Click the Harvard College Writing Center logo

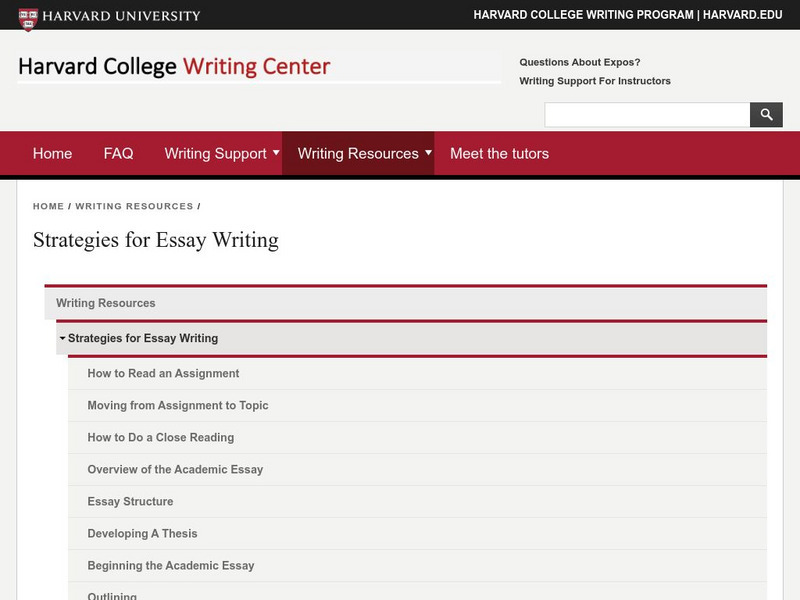coord(174,67)
